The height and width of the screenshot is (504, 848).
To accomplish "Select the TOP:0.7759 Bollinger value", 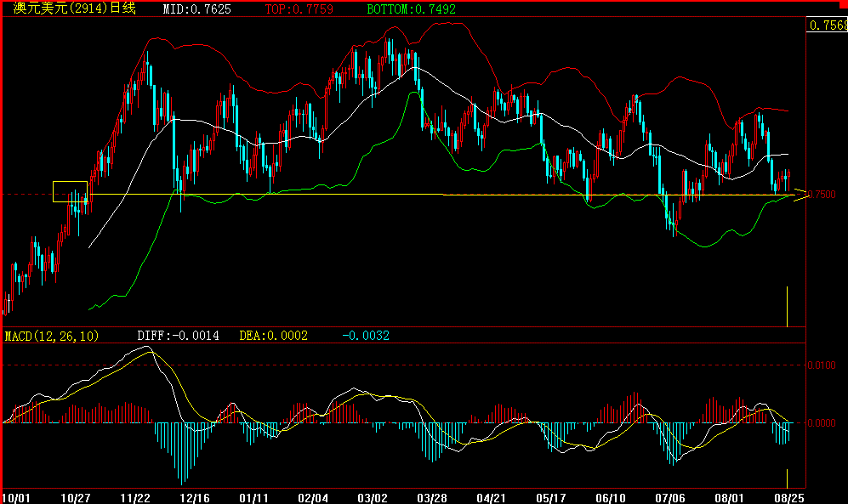I will coord(299,9).
